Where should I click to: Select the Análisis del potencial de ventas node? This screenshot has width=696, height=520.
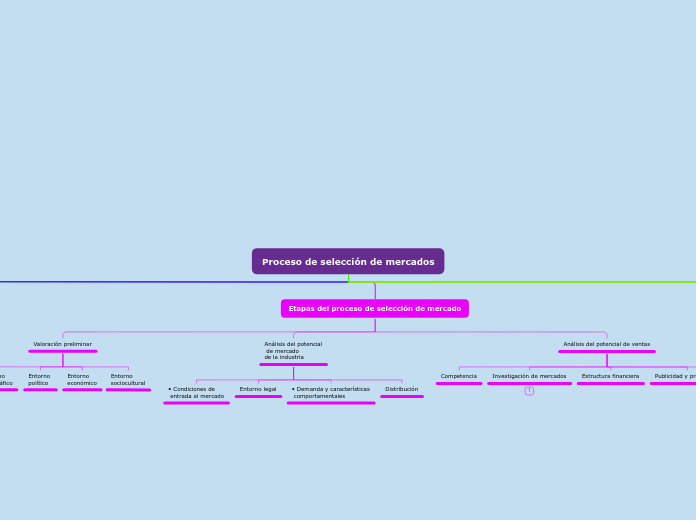[606, 344]
